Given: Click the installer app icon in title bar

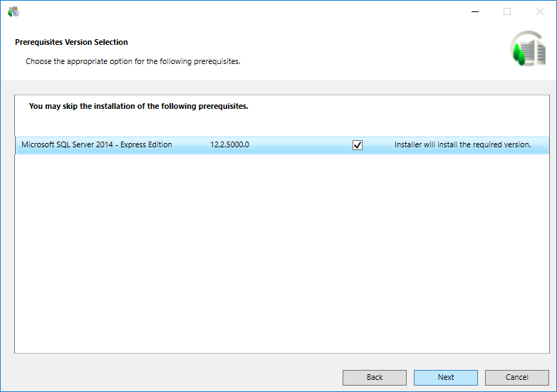Looking at the screenshot, I should 13,11.
